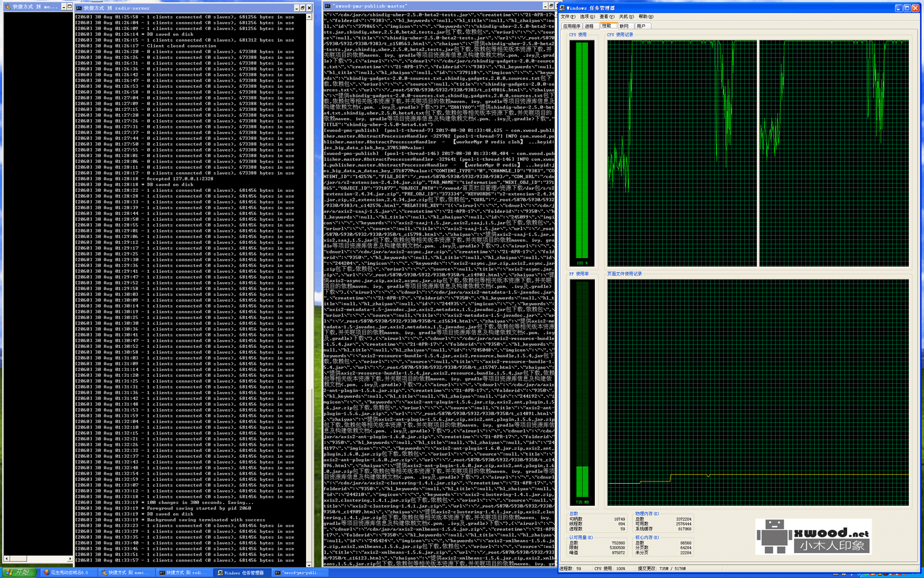The width and height of the screenshot is (924, 578).
Task: Click 'Accepted 127.0.0.1:2328' log line
Action: tap(144, 179)
